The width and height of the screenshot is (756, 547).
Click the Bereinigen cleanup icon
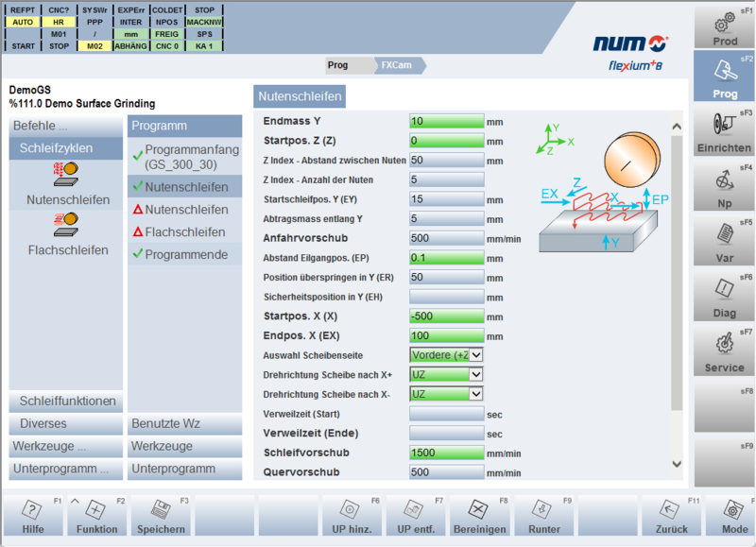[480, 515]
